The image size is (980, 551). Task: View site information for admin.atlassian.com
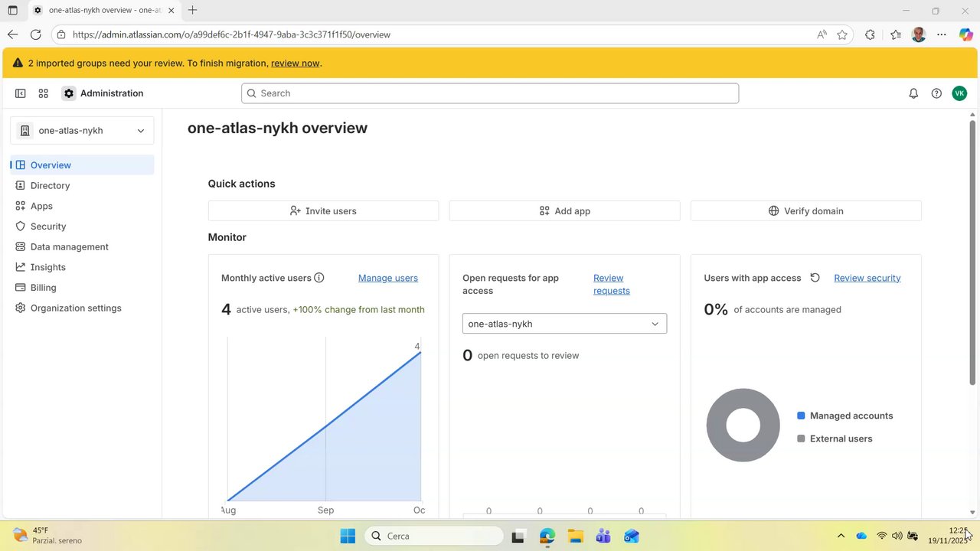click(62, 34)
